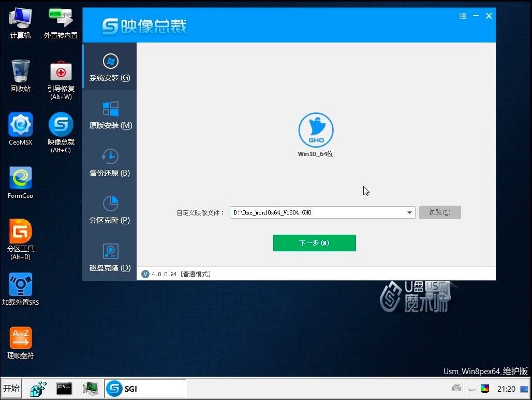This screenshot has width=532, height=400.
Task: Open the 磁盘克隆 (D) sidebar tab
Action: pyautogui.click(x=110, y=257)
